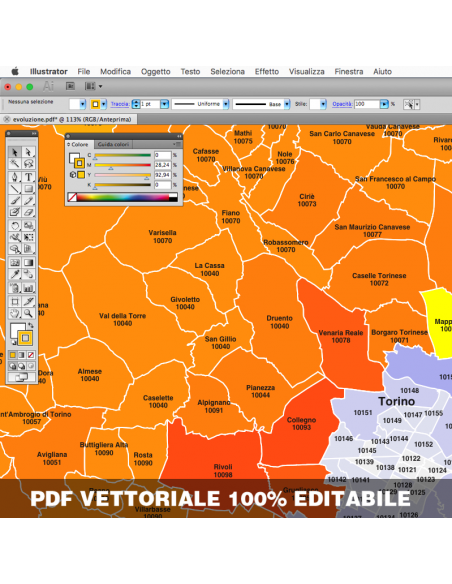Collapse the Colore panel with double arrows
This screenshot has height=584, width=452.
pyautogui.click(x=179, y=136)
